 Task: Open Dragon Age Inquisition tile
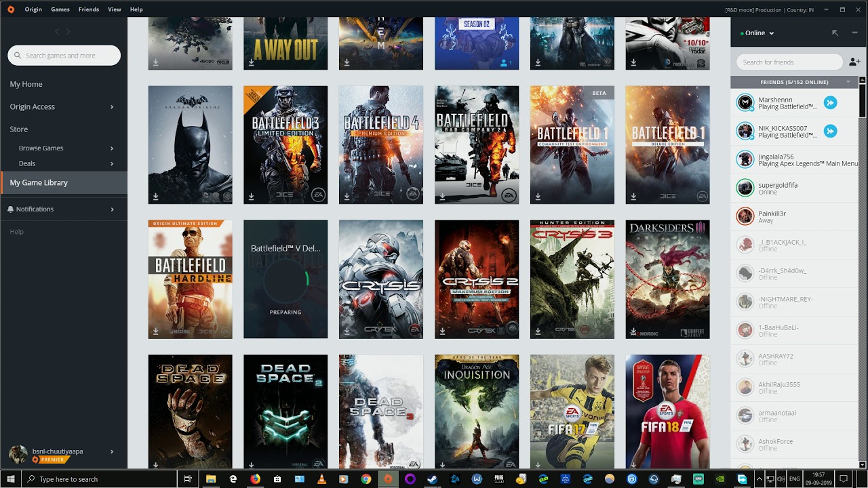[477, 411]
